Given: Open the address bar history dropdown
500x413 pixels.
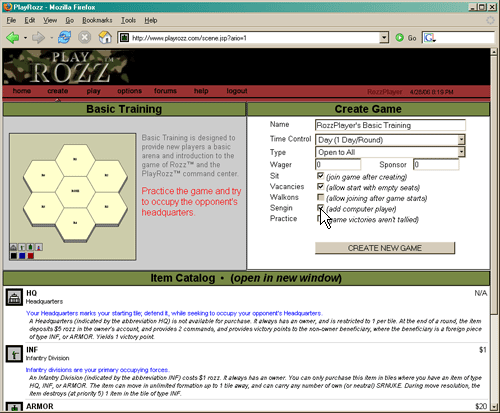Looking at the screenshot, I should [x=384, y=38].
